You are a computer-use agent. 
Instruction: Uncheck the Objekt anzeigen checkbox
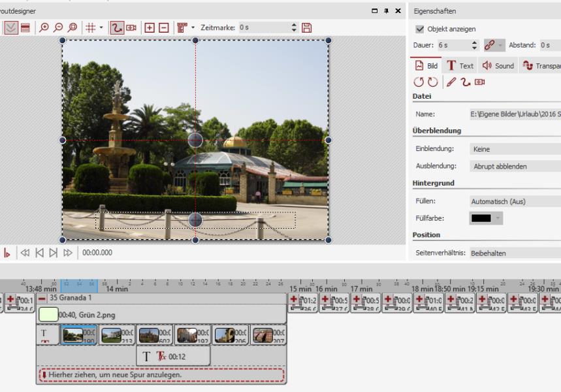pos(420,29)
